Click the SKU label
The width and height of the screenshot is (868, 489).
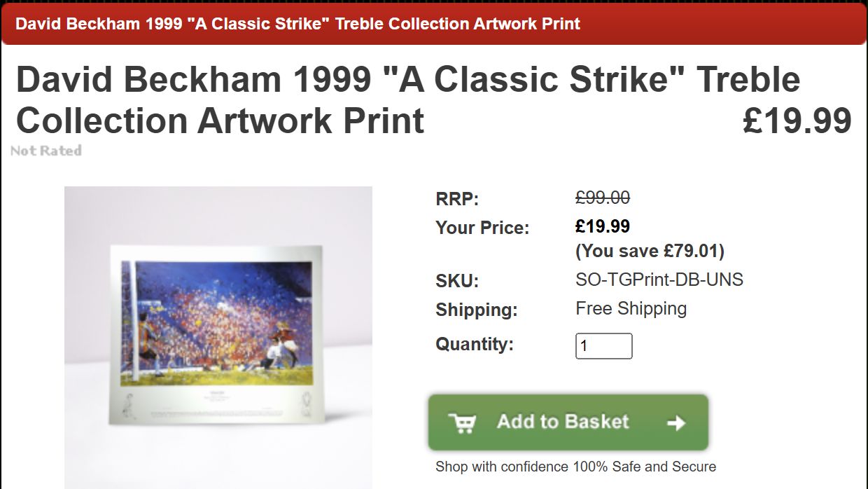pos(457,281)
